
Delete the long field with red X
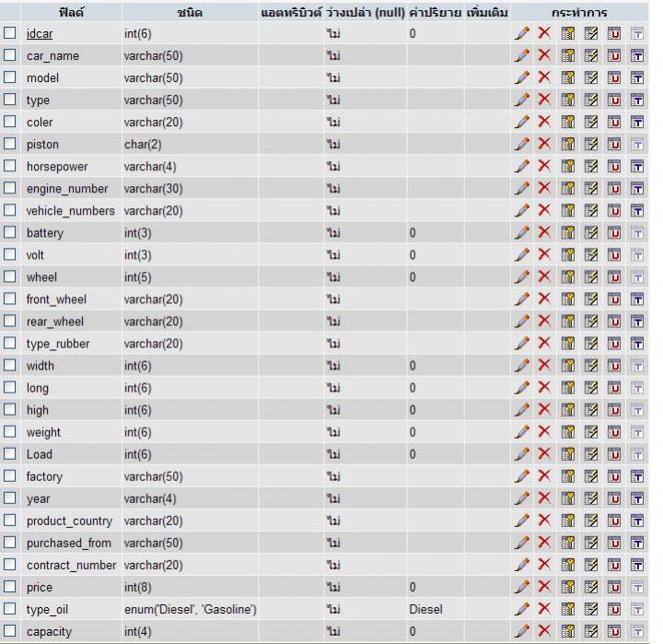click(x=544, y=388)
